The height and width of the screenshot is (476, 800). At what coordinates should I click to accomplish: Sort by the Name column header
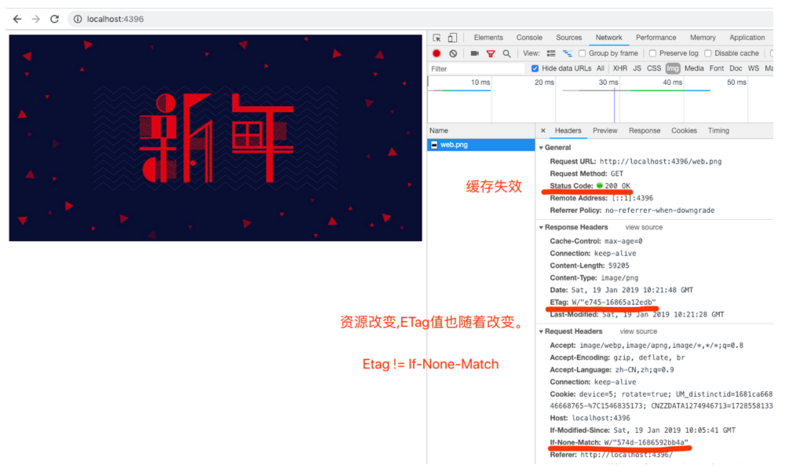pyautogui.click(x=481, y=131)
